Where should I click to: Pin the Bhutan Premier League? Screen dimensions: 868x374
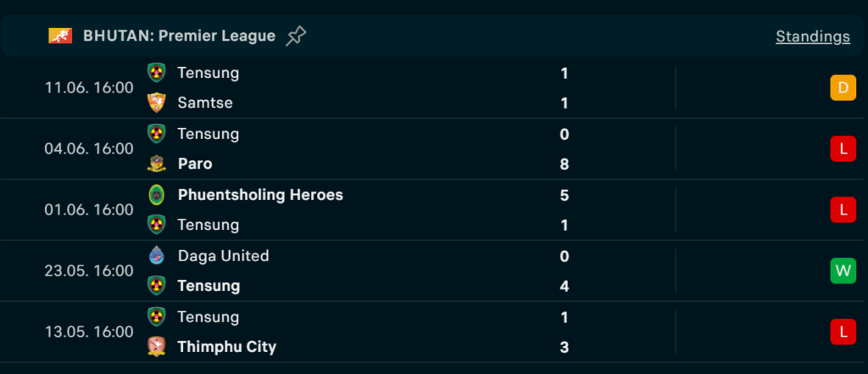pos(296,36)
